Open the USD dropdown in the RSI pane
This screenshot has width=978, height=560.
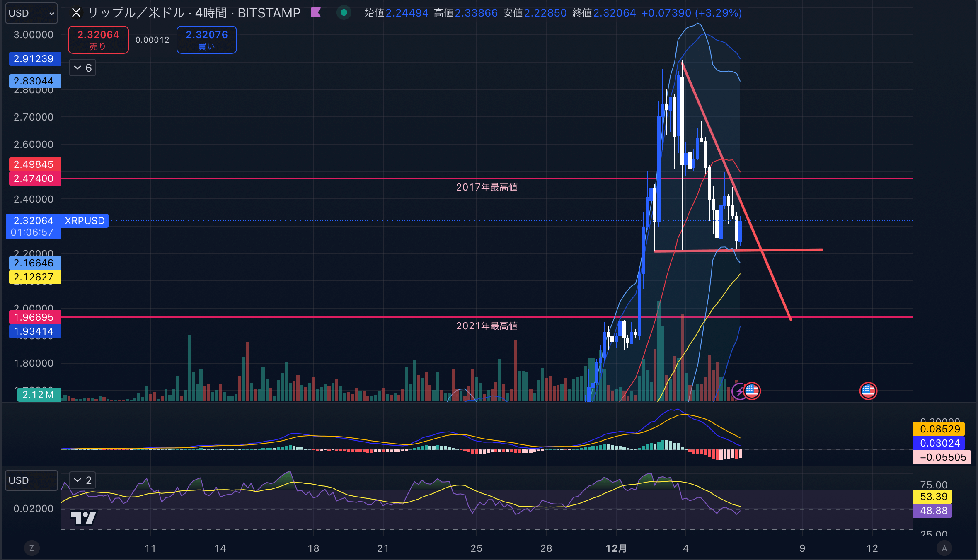tap(31, 480)
